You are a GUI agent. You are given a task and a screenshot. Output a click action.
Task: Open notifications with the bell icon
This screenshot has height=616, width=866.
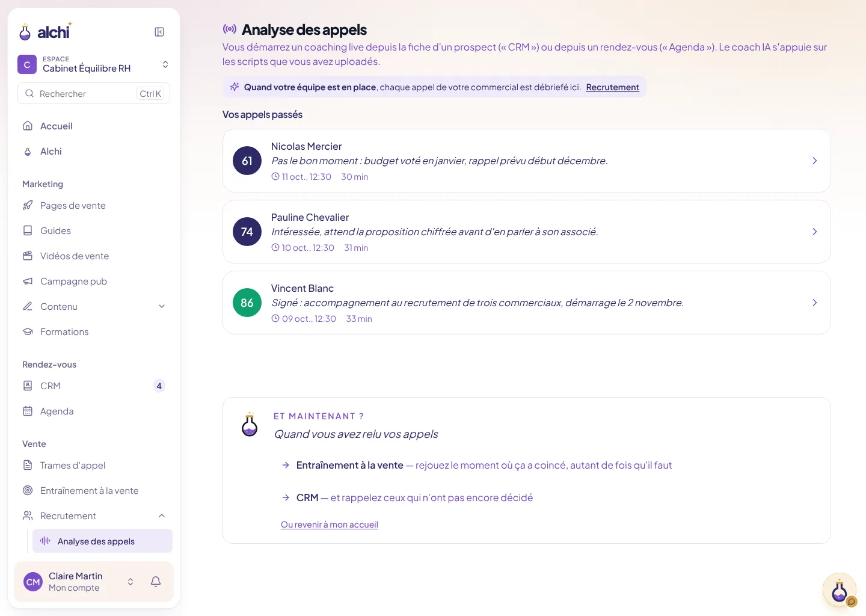[156, 582]
